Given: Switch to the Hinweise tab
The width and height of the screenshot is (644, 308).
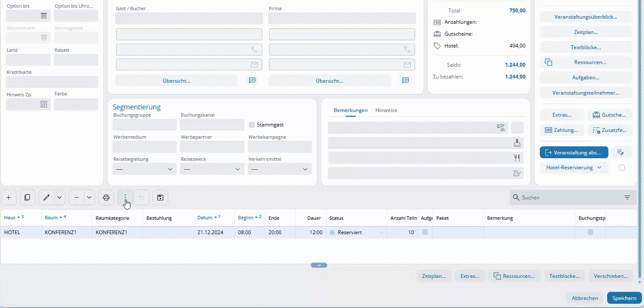Looking at the screenshot, I should tap(386, 110).
